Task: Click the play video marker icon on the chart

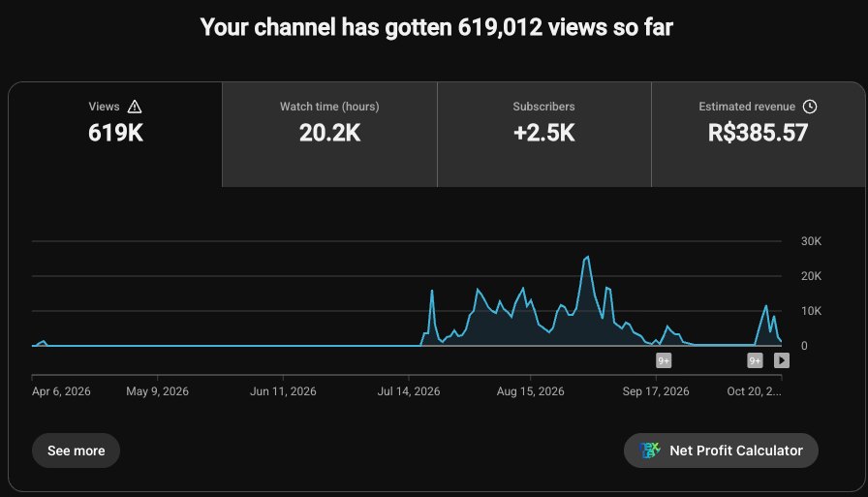Action: (x=782, y=360)
